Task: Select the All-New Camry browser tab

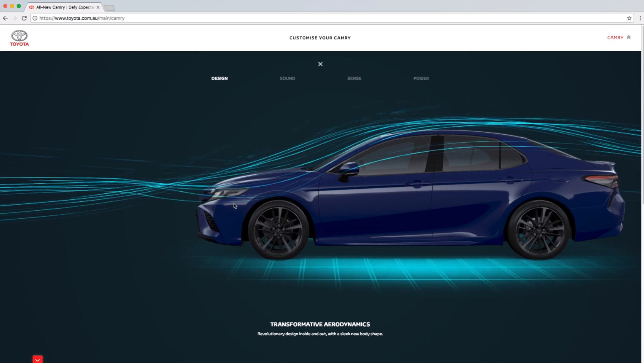Action: (64, 7)
